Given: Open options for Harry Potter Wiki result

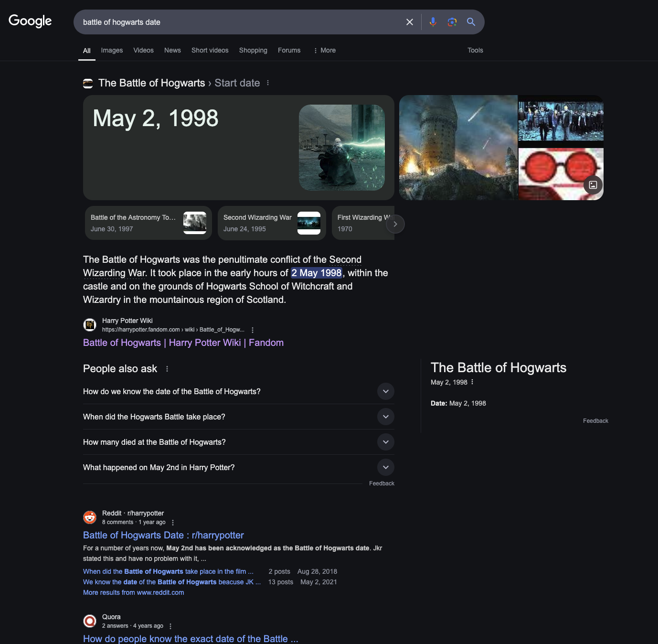Looking at the screenshot, I should pos(253,330).
